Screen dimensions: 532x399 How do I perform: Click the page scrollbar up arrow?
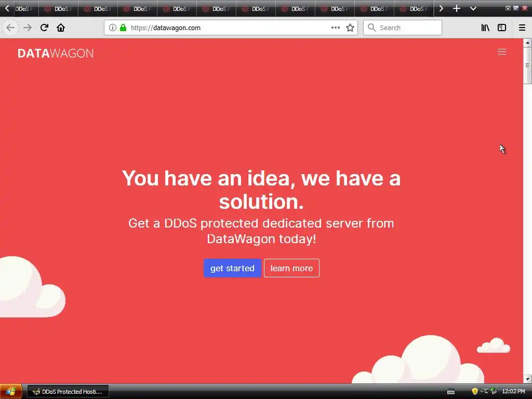pyautogui.click(x=527, y=43)
